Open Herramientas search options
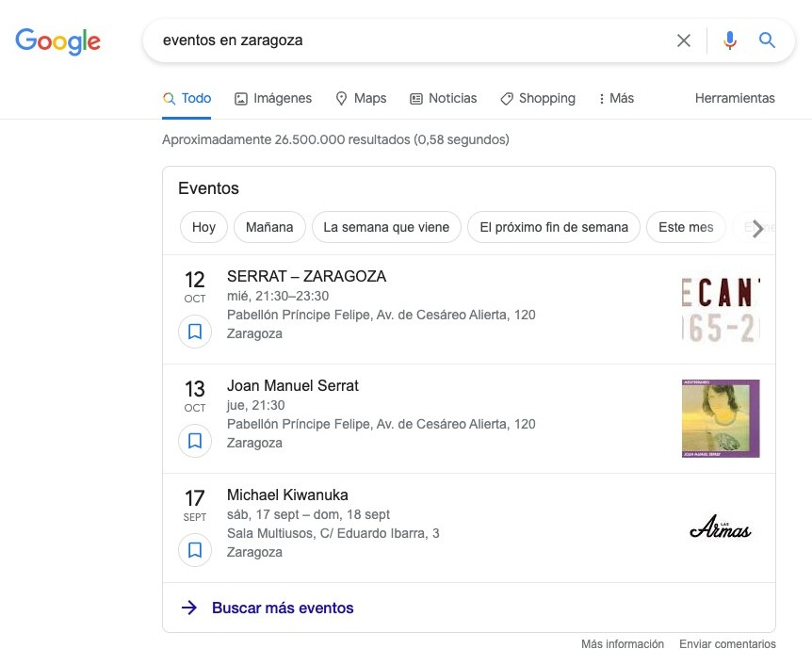This screenshot has height=665, width=812. pyautogui.click(x=735, y=98)
